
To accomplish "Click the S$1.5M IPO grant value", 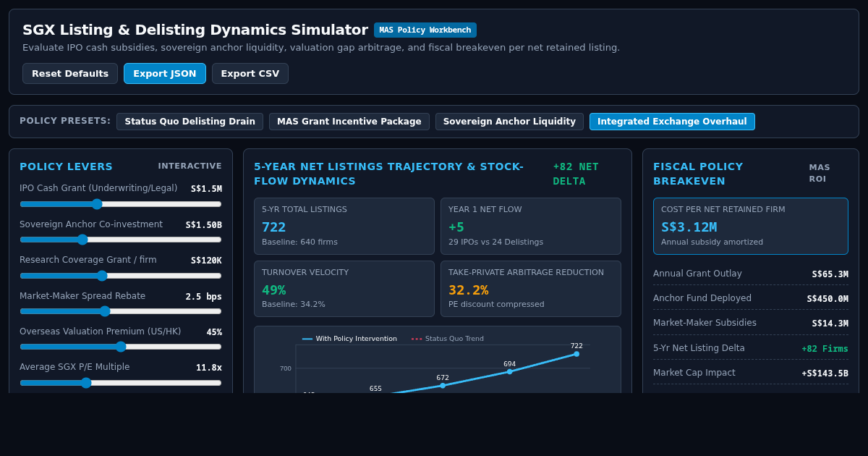I will 206,189.
